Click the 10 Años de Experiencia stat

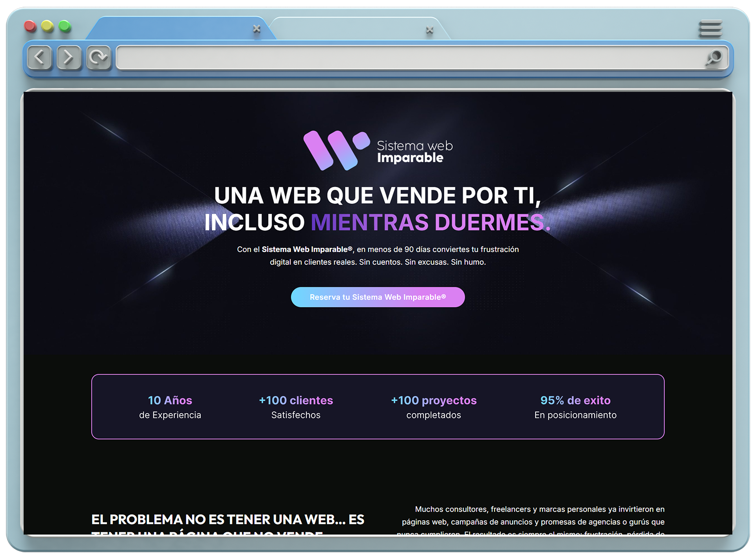coord(170,407)
